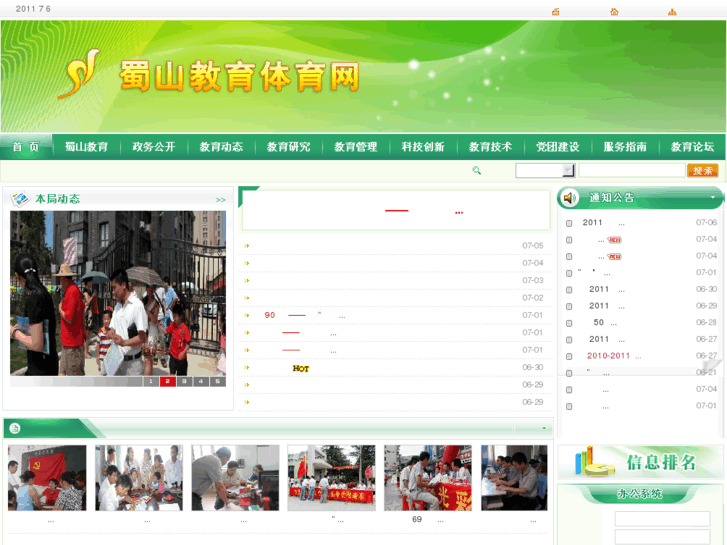
Task: Open the 通知公告 heading
Action: (612, 198)
